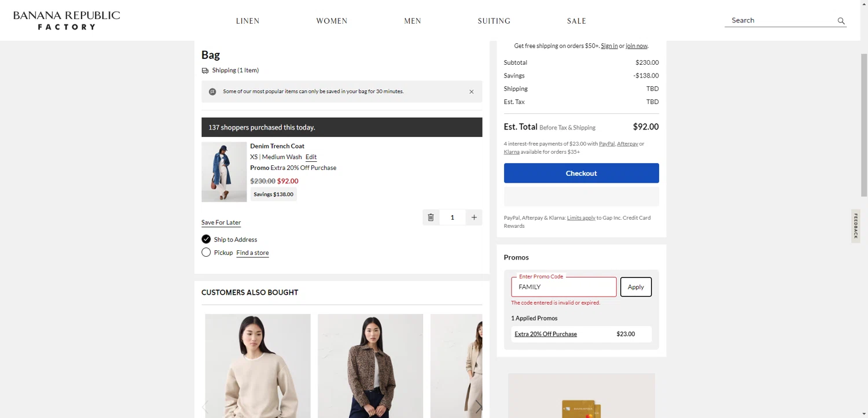
Task: Dismiss the 30 minutes bag notice
Action: 472,91
